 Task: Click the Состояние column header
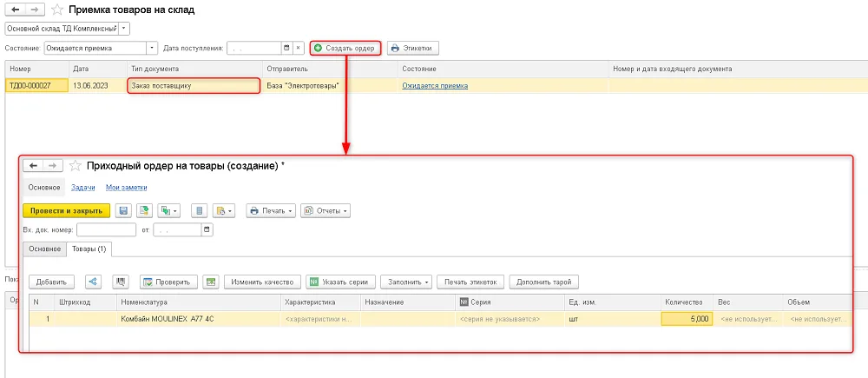pyautogui.click(x=503, y=69)
